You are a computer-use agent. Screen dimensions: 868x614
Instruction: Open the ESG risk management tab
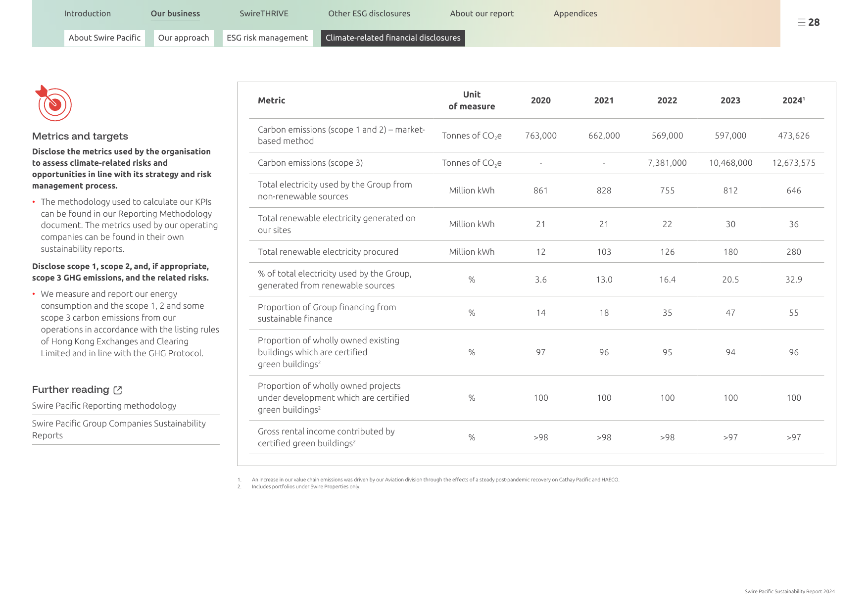tap(267, 38)
